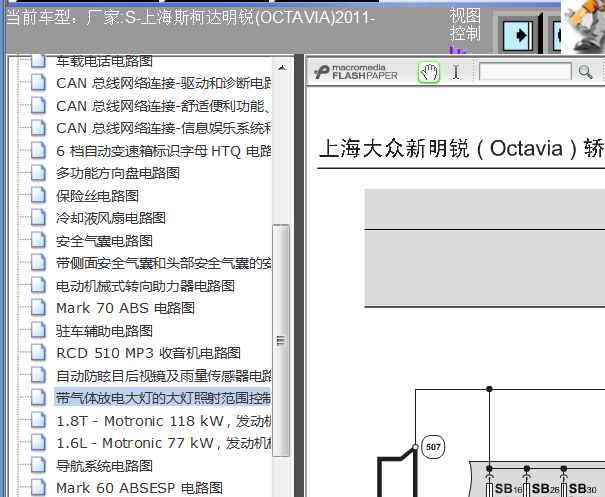Open 1.6L - Motronic 77 kW diagram
This screenshot has width=605, height=497.
[x=164, y=443]
